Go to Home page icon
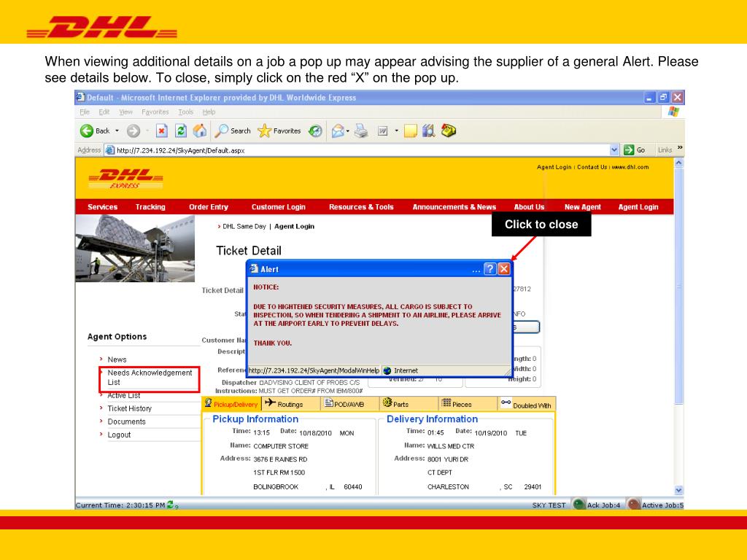The height and width of the screenshot is (560, 747). [x=200, y=131]
